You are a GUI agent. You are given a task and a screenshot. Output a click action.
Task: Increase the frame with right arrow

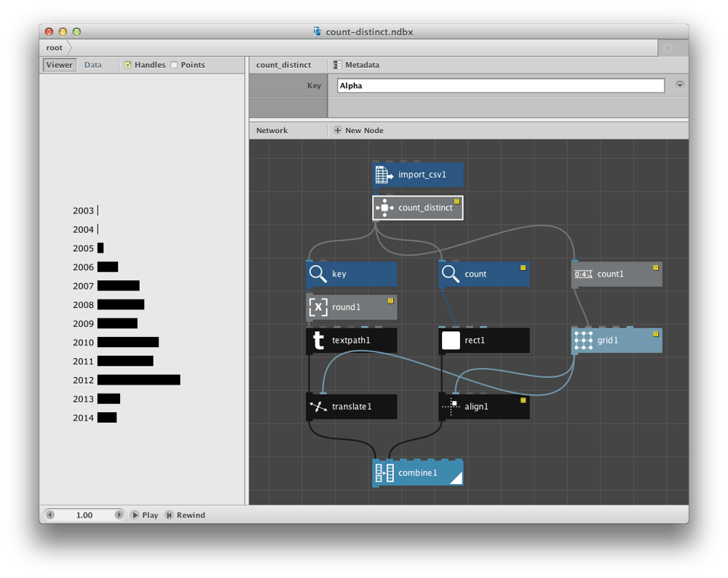[x=119, y=515]
